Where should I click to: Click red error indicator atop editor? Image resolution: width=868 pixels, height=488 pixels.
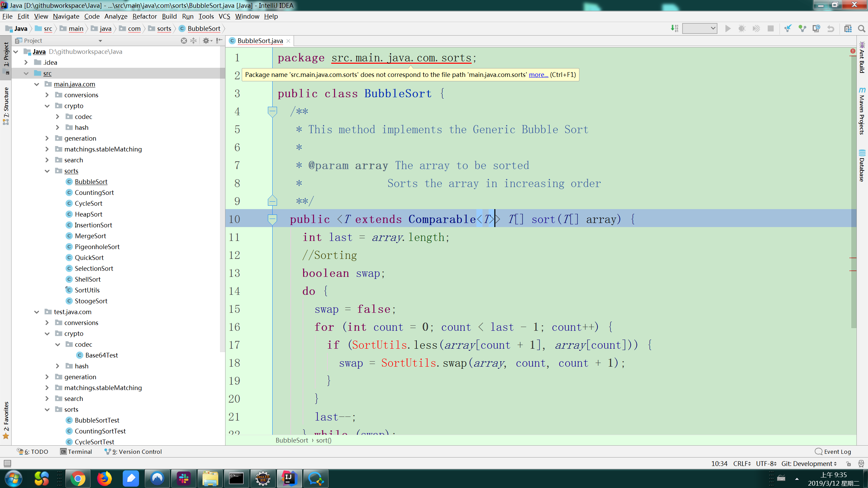(853, 51)
